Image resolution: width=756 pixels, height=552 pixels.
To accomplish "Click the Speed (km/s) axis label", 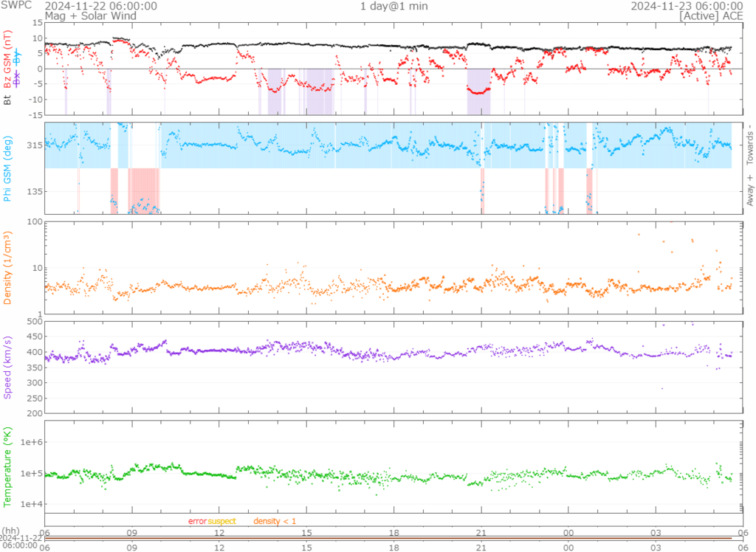I will coord(7,367).
